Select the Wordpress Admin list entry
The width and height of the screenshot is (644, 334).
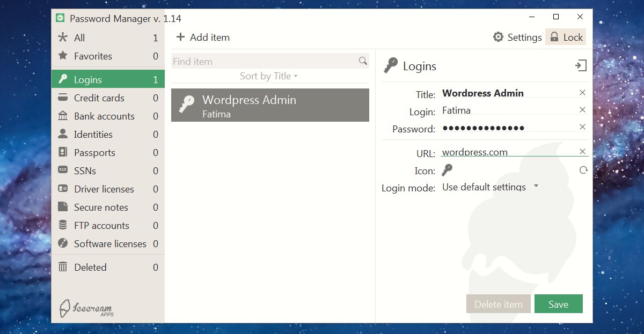point(270,105)
